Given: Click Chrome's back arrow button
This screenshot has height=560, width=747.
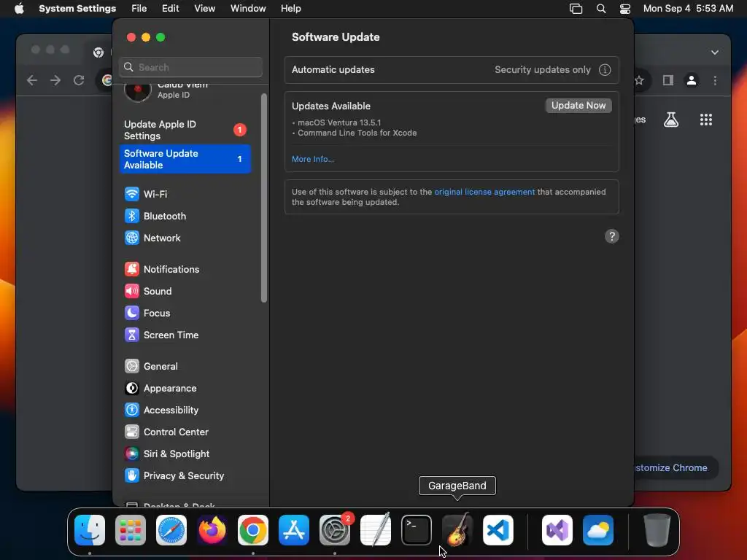Looking at the screenshot, I should [32, 80].
